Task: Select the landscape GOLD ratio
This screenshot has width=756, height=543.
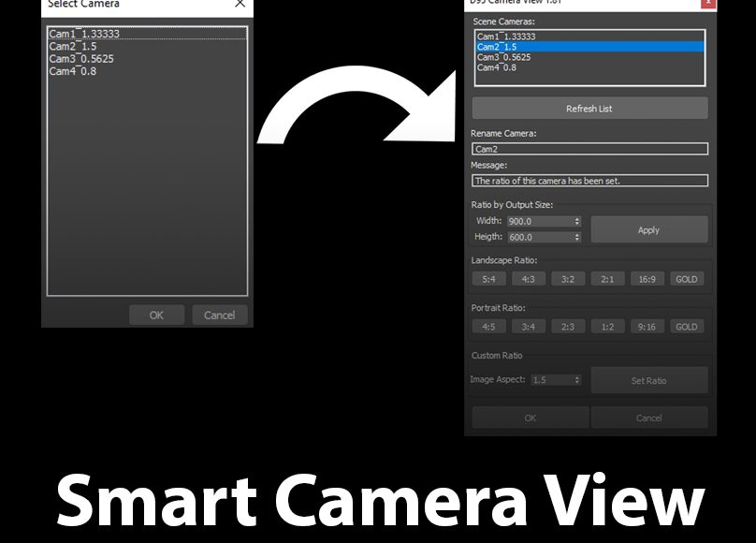Action: point(687,279)
